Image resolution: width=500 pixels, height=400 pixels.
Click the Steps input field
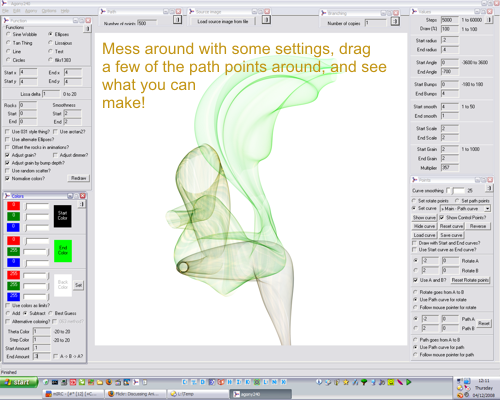[x=450, y=20]
